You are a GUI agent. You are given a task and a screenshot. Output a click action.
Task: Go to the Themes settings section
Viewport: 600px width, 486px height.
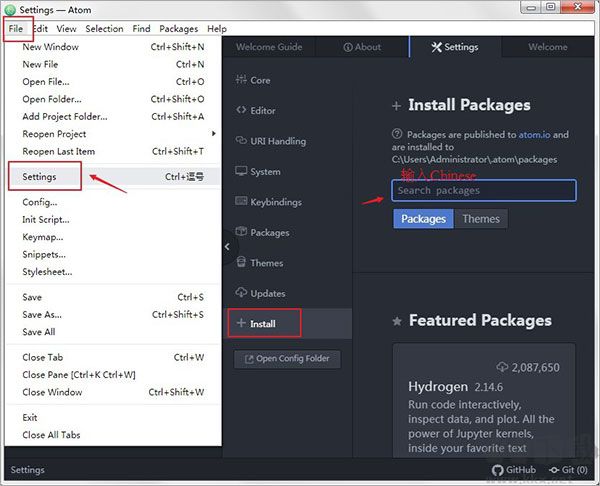266,263
